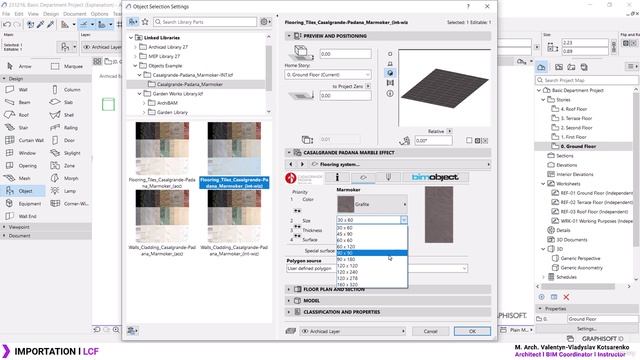This screenshot has width=640, height=360.
Task: Collapse the Preview and Positioning panel
Action: coord(289,36)
